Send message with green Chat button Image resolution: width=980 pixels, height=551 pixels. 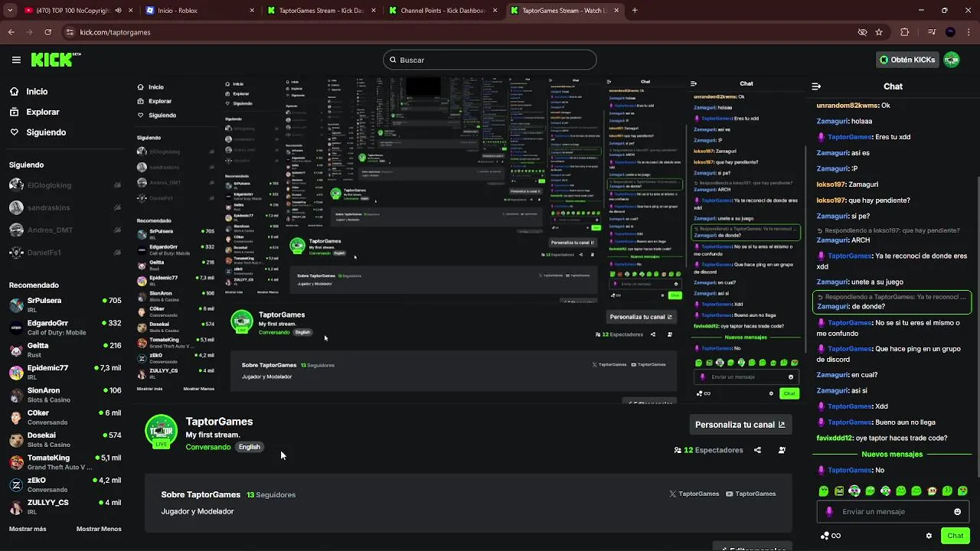955,536
